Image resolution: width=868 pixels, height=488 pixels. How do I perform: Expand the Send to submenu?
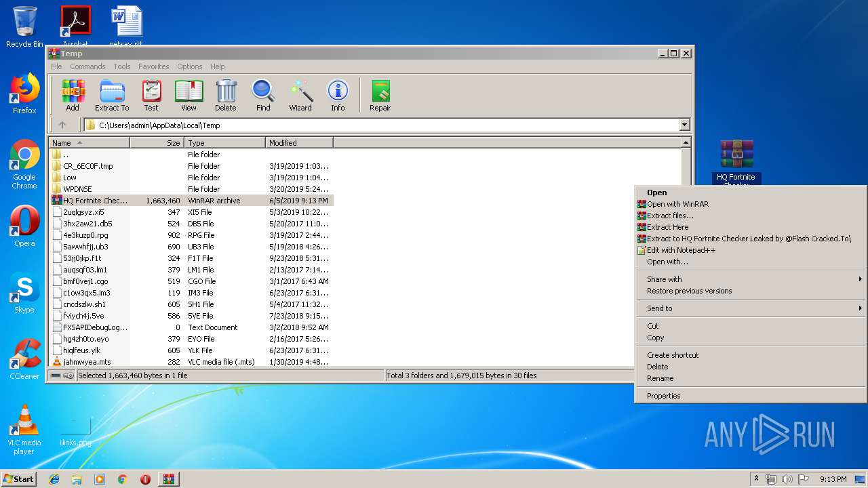point(751,308)
